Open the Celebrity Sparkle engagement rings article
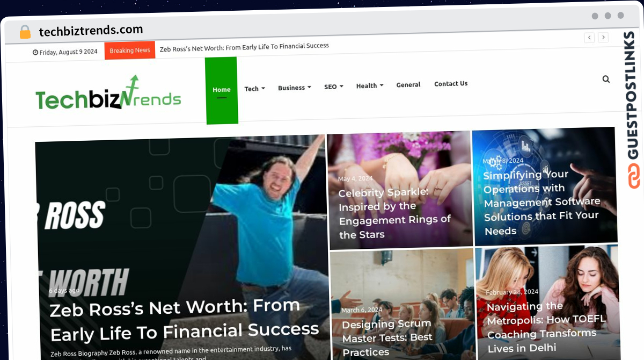The image size is (644, 360). [x=394, y=213]
